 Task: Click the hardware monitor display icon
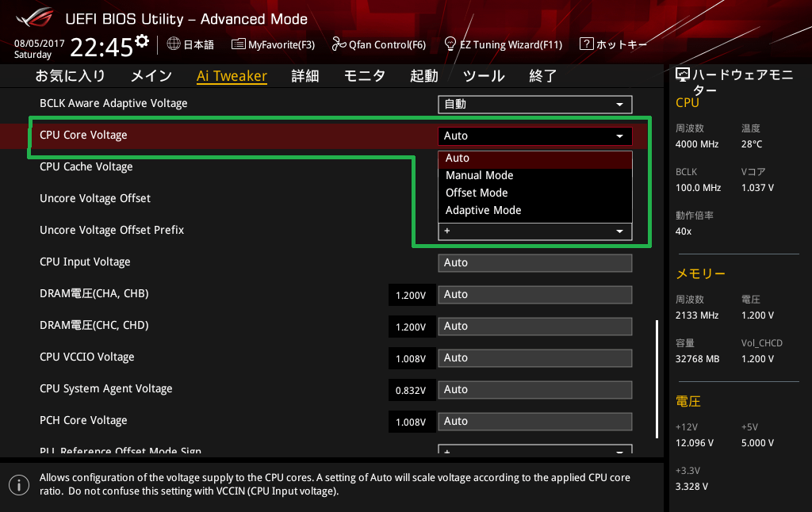point(683,75)
